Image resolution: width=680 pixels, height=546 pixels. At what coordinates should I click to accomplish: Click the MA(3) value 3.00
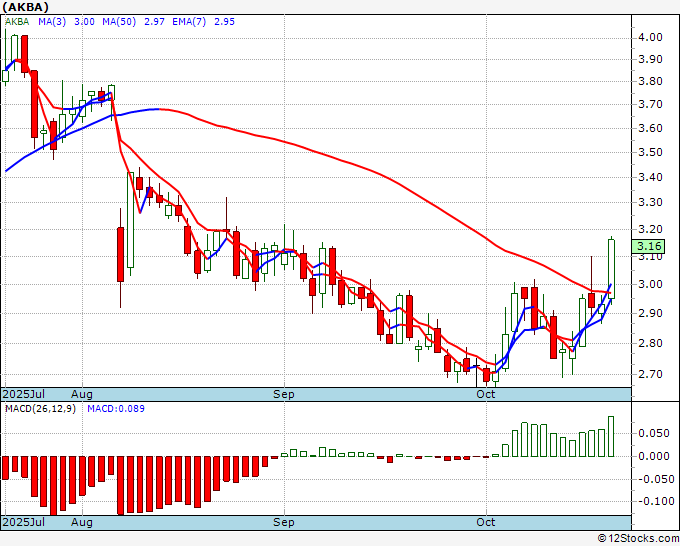tap(84, 22)
